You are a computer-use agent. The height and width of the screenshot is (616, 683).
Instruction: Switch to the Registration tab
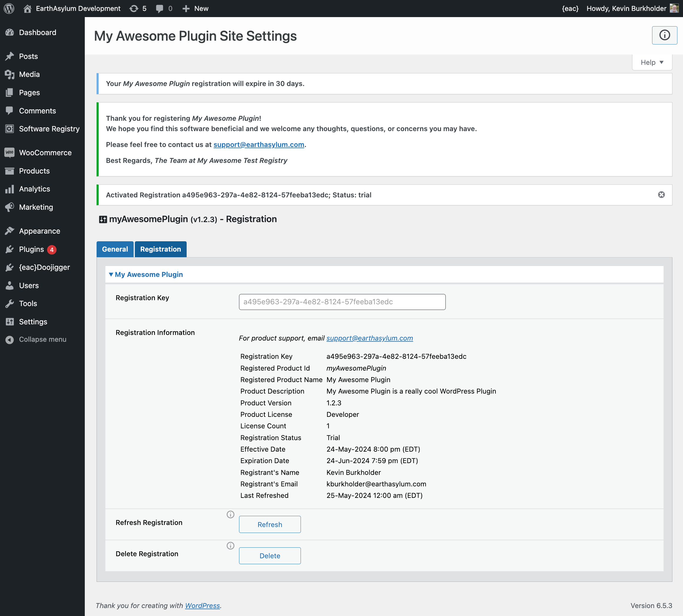tap(160, 249)
